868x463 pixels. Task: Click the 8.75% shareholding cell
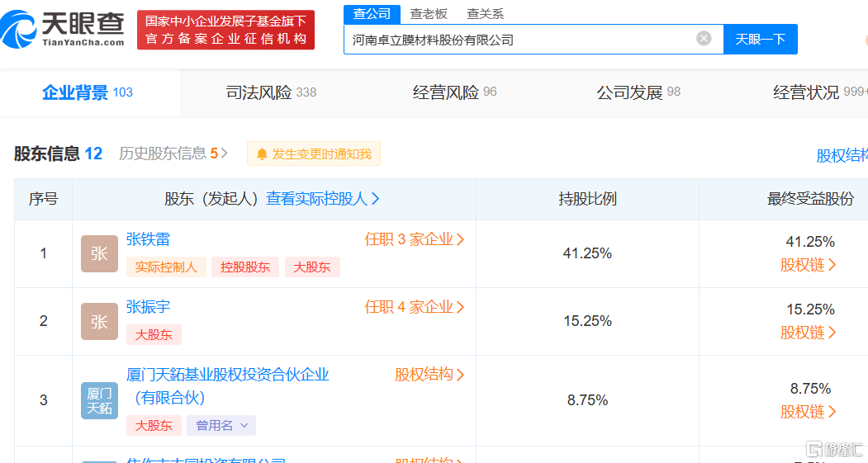(x=587, y=400)
